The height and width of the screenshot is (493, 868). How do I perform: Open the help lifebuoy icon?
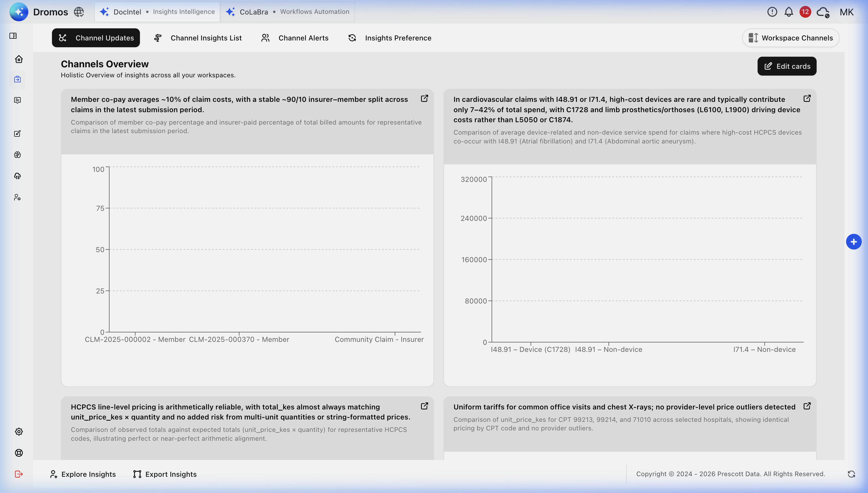(x=19, y=453)
